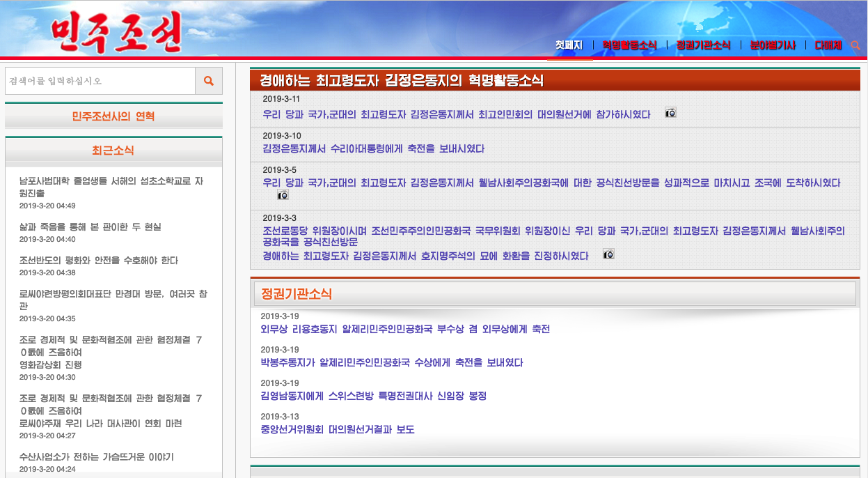Switch to the 다매체 section
The image size is (868, 478).
pos(828,45)
